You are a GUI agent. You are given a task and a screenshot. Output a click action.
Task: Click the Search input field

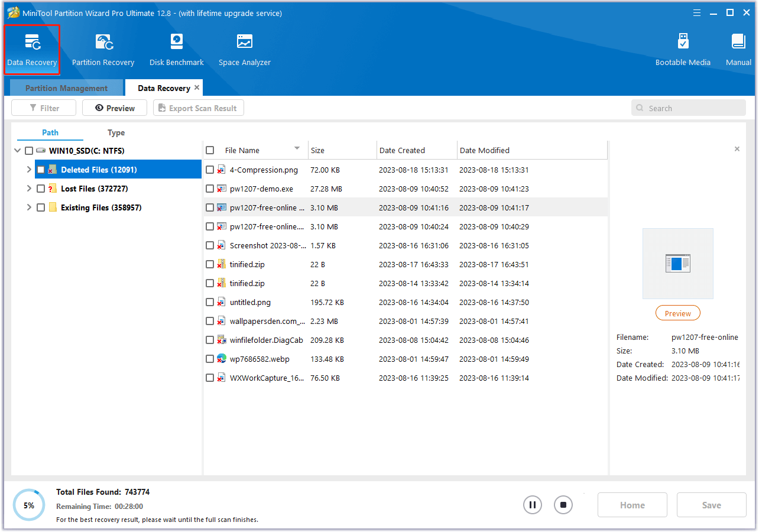pos(689,108)
